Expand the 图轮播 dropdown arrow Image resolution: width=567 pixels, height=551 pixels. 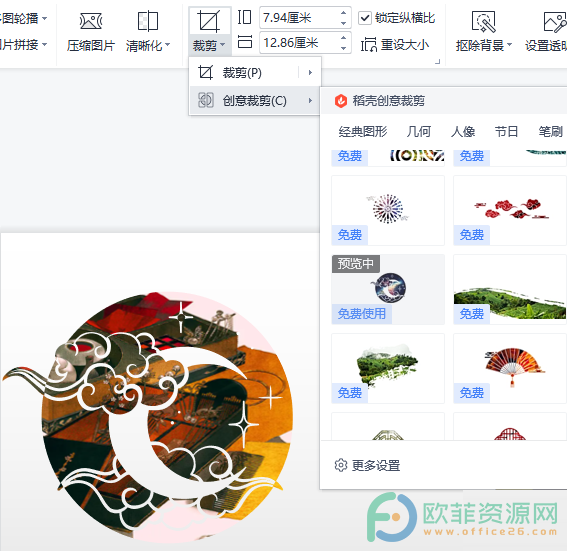44,18
